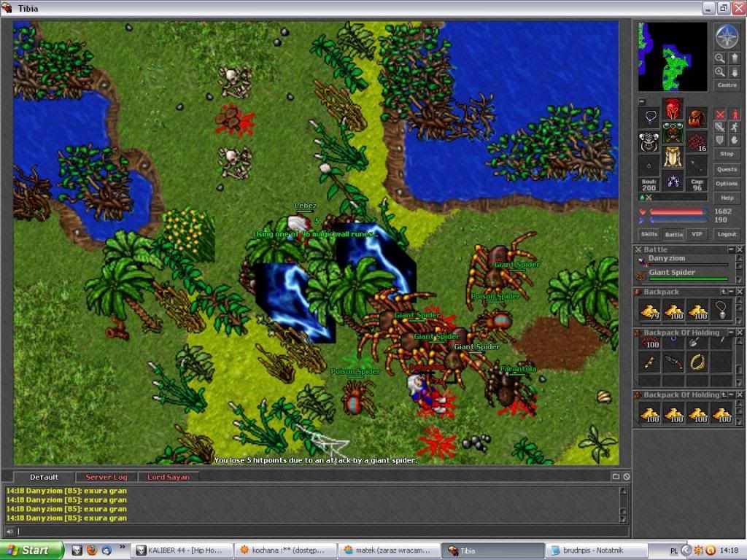The image size is (747, 560).
Task: Toggle chase opponent mode with running figure
Action: (x=735, y=127)
